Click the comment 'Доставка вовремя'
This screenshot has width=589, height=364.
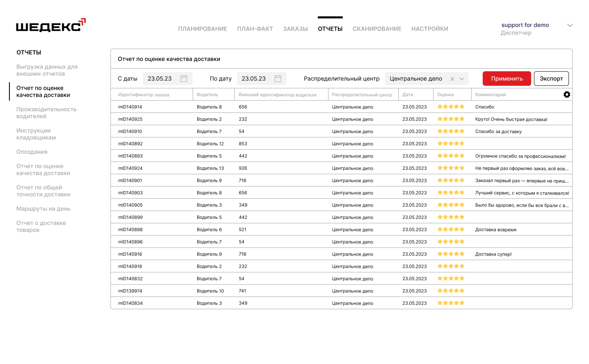(496, 229)
